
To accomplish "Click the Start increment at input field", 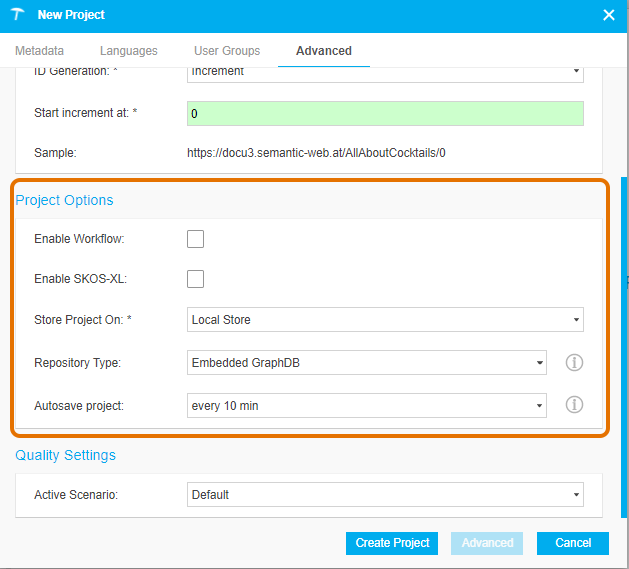I will click(x=385, y=114).
